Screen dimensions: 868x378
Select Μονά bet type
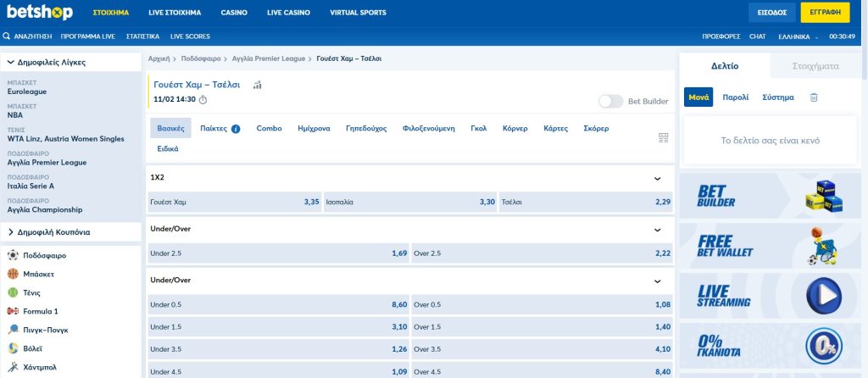click(x=698, y=97)
